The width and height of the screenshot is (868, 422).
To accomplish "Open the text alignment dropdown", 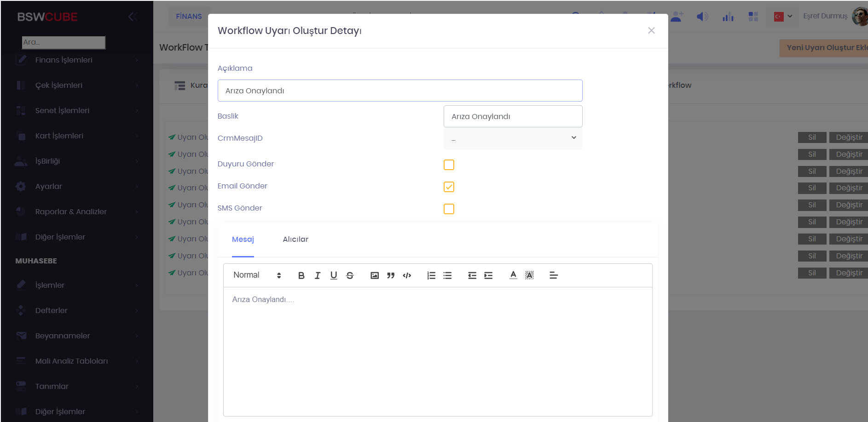I will click(554, 275).
